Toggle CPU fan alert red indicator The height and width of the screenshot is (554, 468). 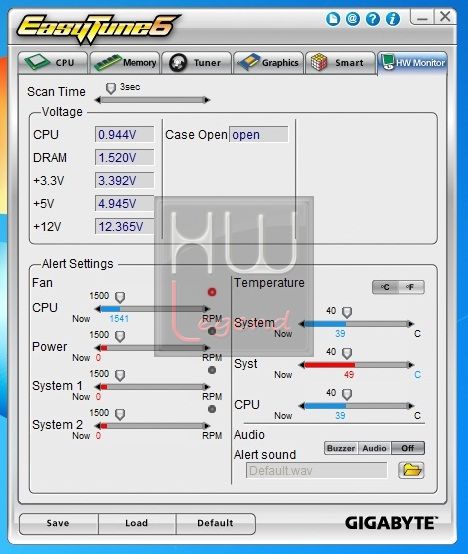click(212, 292)
